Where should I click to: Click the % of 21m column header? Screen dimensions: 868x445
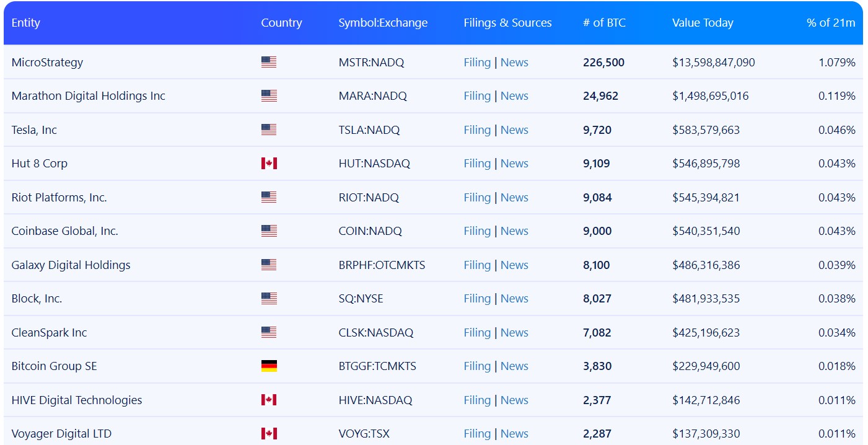[830, 23]
